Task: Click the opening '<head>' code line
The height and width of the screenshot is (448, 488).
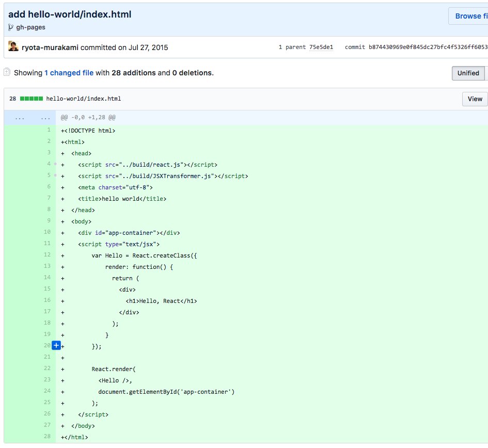Action: (x=81, y=153)
